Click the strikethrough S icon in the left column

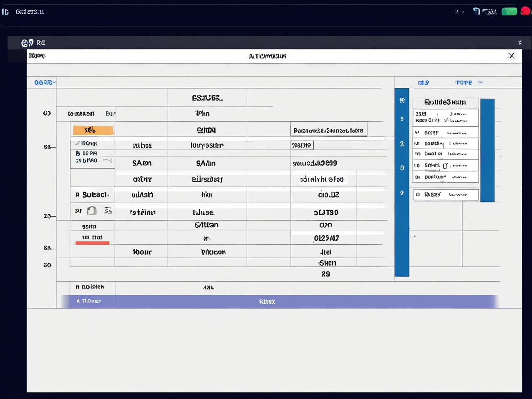(x=108, y=211)
